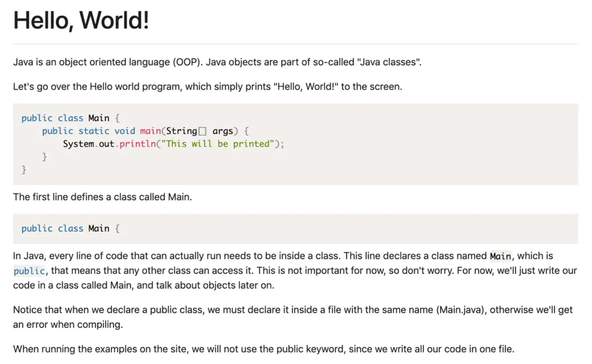Click the text "(Main.java)" in the paragraph
The image size is (592, 364).
click(461, 310)
